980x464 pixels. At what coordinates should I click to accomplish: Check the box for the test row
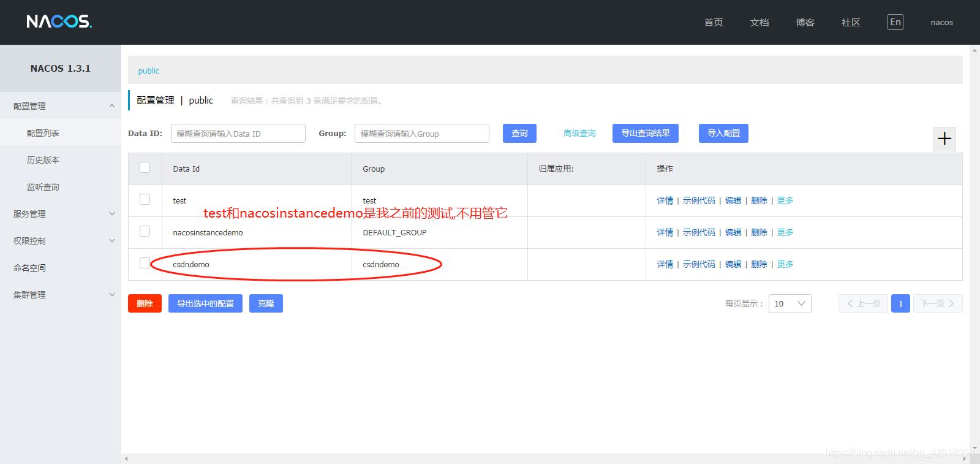pyautogui.click(x=145, y=199)
